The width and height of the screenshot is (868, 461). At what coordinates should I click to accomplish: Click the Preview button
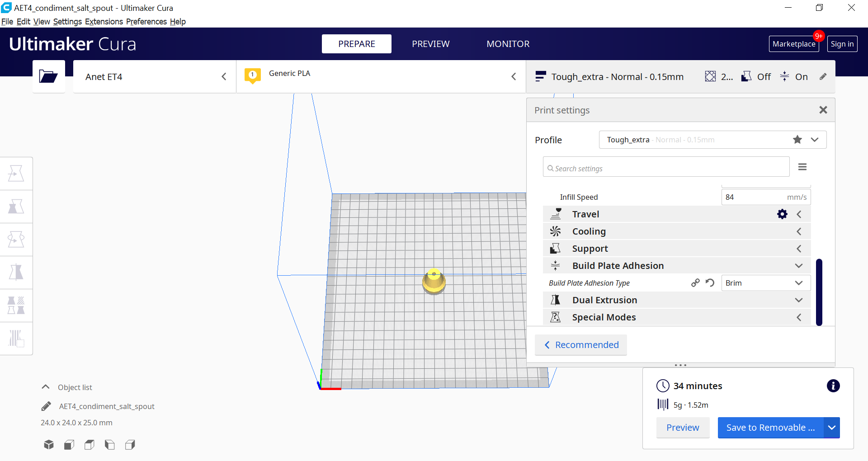click(x=683, y=428)
